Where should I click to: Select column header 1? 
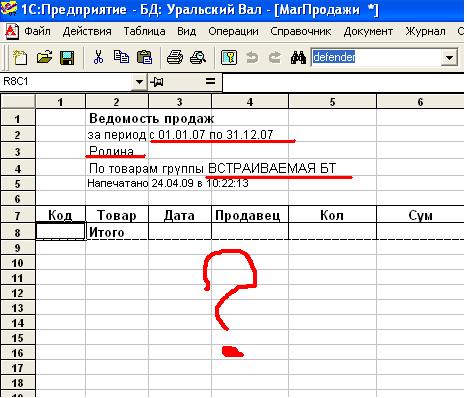[x=60, y=102]
